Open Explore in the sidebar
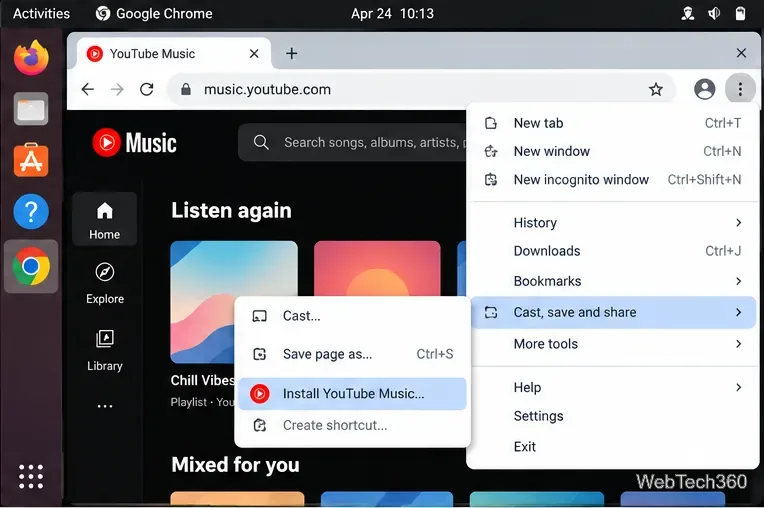Image resolution: width=764 pixels, height=508 pixels. 105,283
